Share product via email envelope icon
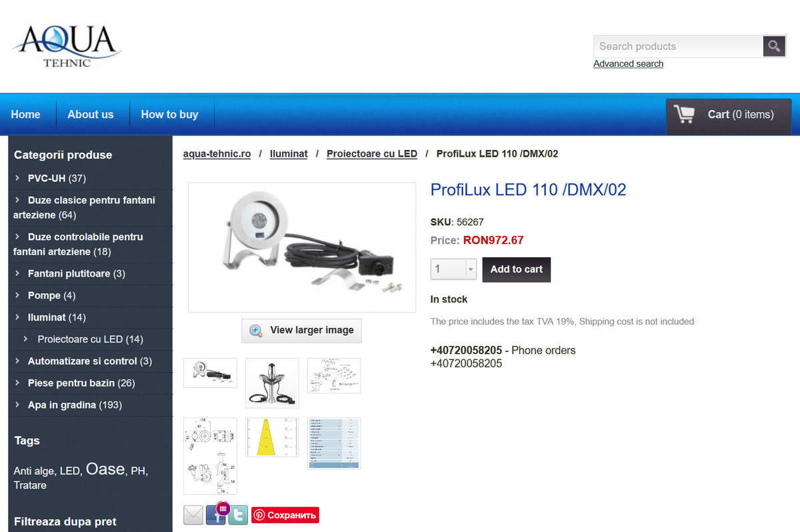The height and width of the screenshot is (532, 800). click(193, 515)
